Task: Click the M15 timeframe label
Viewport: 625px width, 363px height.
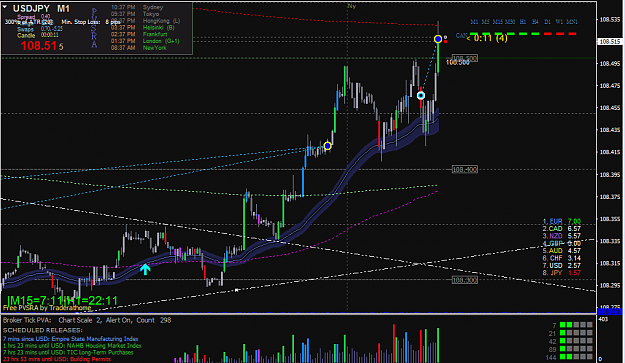Action: [497, 22]
